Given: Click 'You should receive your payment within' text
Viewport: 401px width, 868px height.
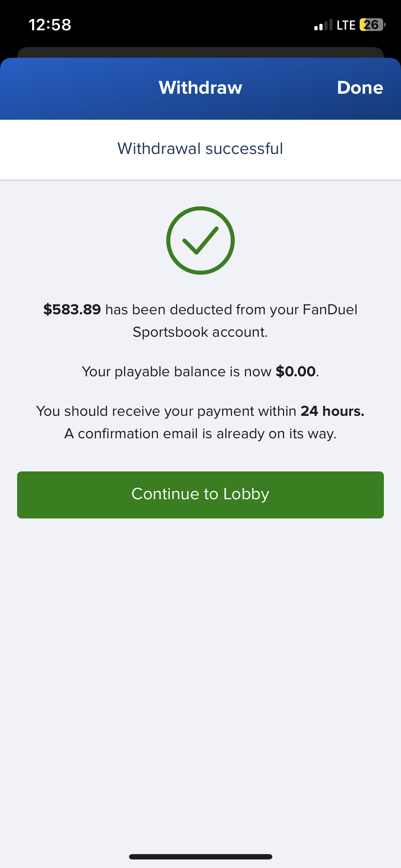Looking at the screenshot, I should pos(166,411).
